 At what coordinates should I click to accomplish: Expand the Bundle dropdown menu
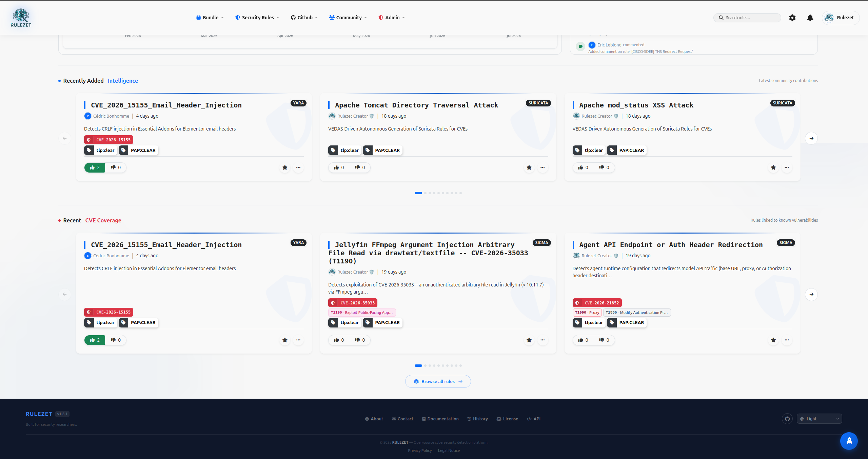click(x=210, y=18)
